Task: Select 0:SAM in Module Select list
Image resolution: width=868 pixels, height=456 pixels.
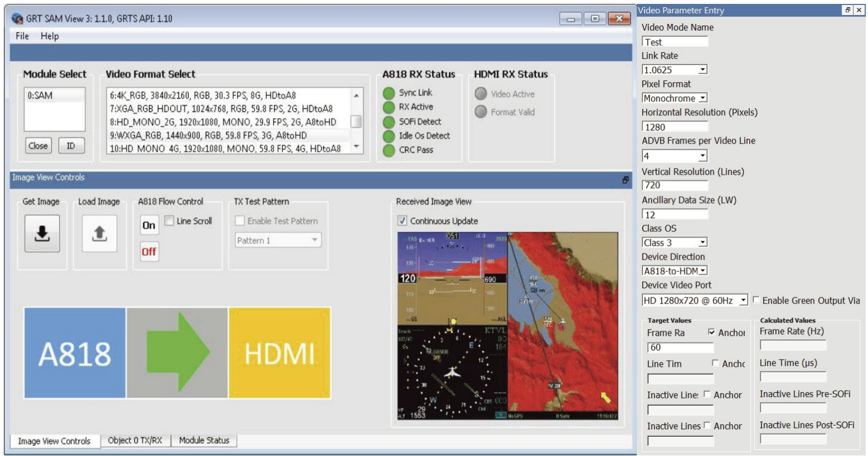Action: 54,95
